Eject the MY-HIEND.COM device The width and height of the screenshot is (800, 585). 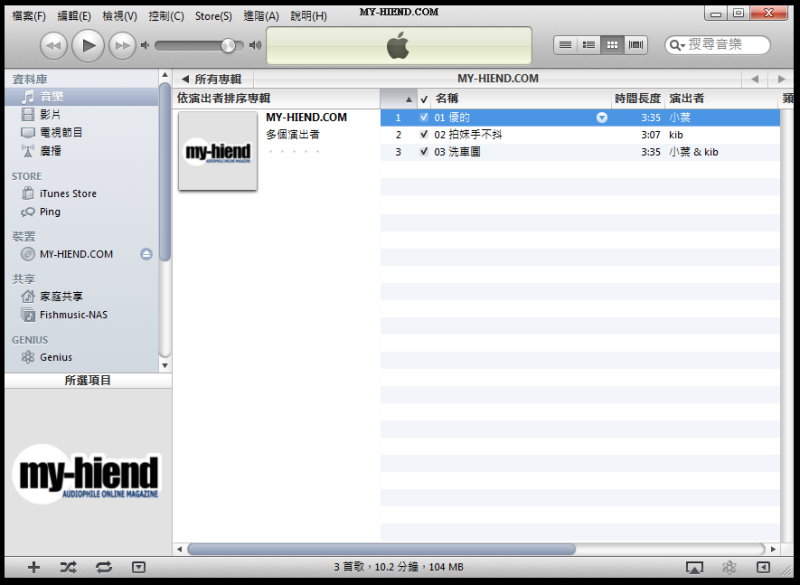tap(147, 254)
